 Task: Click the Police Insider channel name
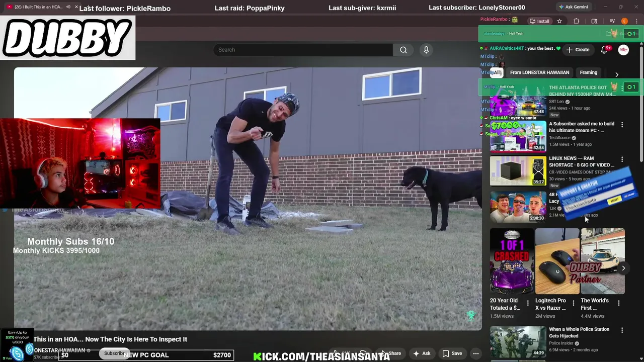[561, 343]
